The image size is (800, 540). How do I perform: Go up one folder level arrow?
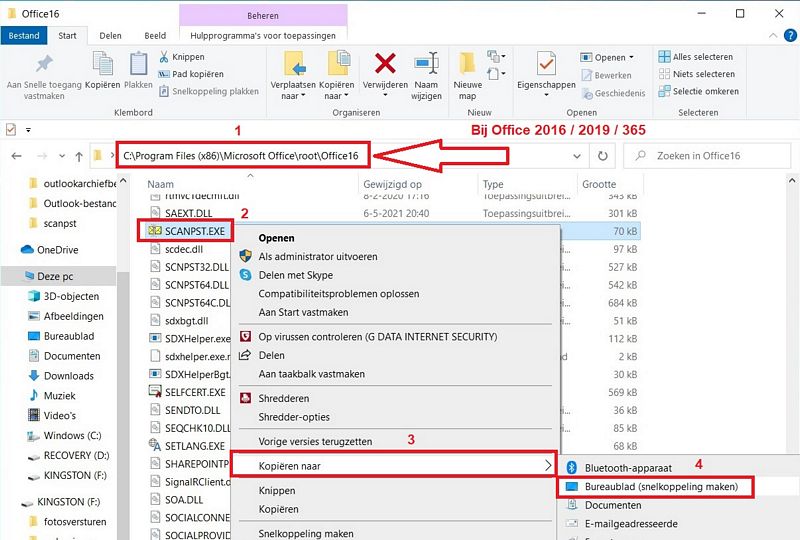pyautogui.click(x=79, y=156)
